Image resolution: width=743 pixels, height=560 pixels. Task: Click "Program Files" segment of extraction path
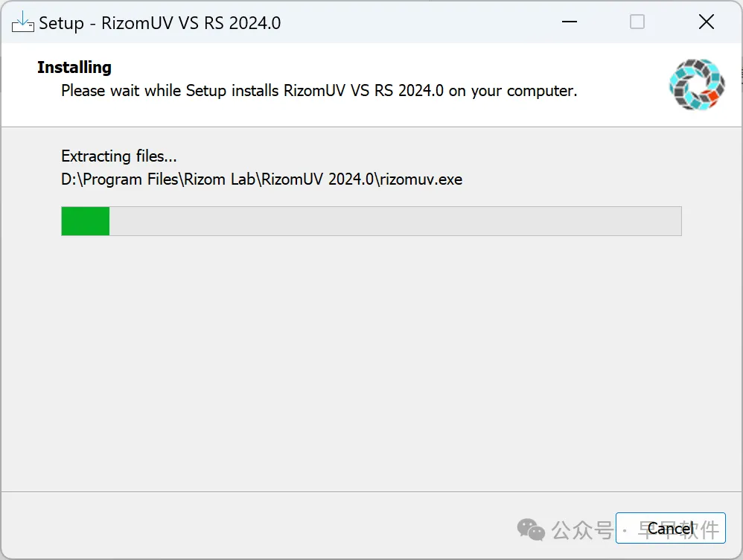pyautogui.click(x=131, y=179)
